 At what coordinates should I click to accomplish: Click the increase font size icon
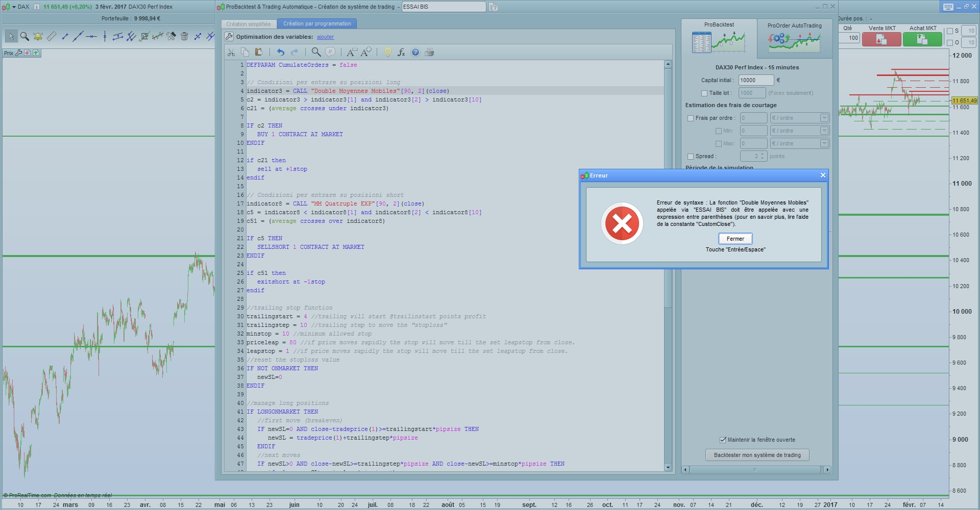(x=366, y=52)
